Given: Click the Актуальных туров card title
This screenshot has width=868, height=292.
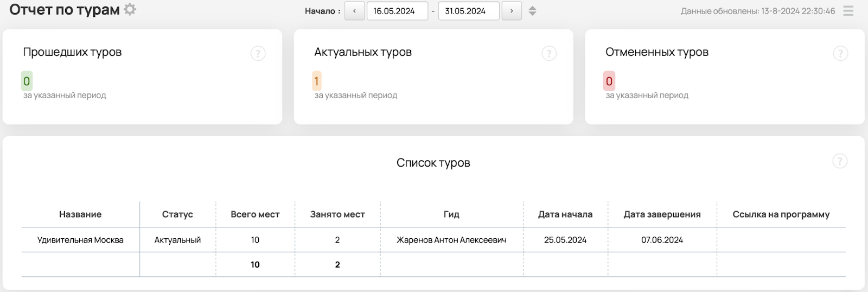Looking at the screenshot, I should [363, 52].
